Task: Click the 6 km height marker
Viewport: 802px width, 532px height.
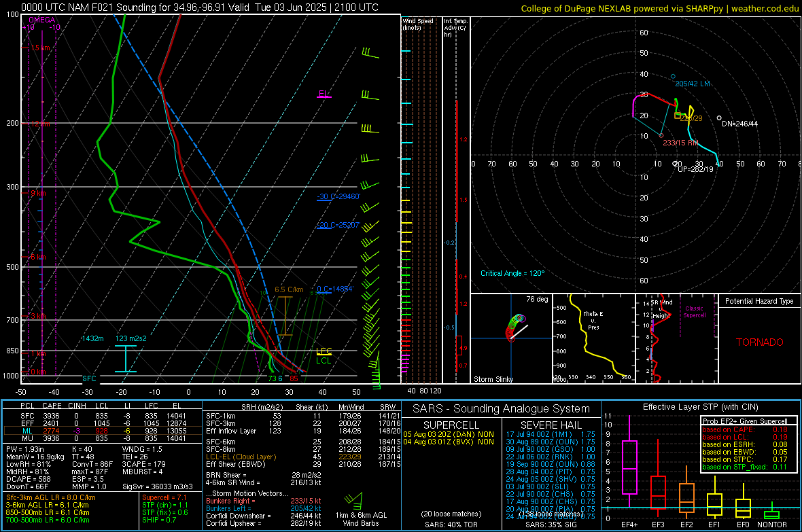Action: (38, 257)
